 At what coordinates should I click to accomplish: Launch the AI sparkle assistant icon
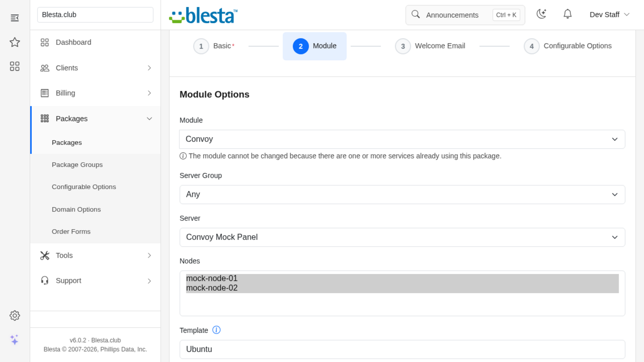pos(14,340)
